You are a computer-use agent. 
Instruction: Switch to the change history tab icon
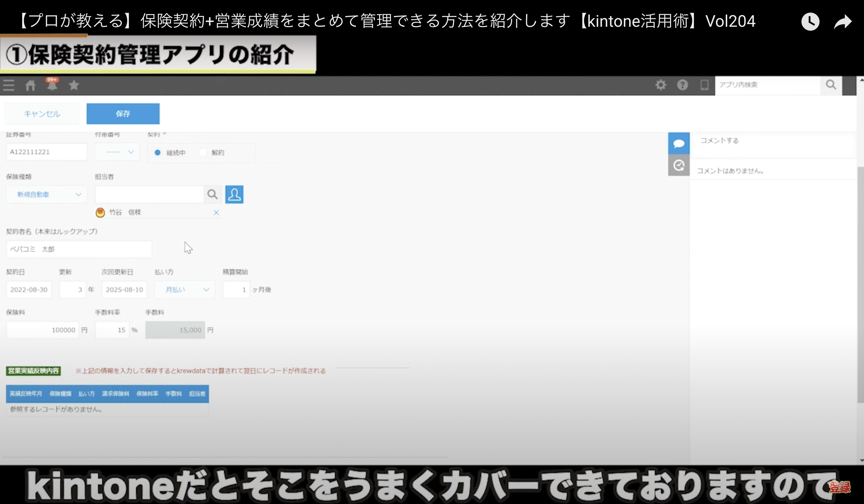tap(679, 166)
